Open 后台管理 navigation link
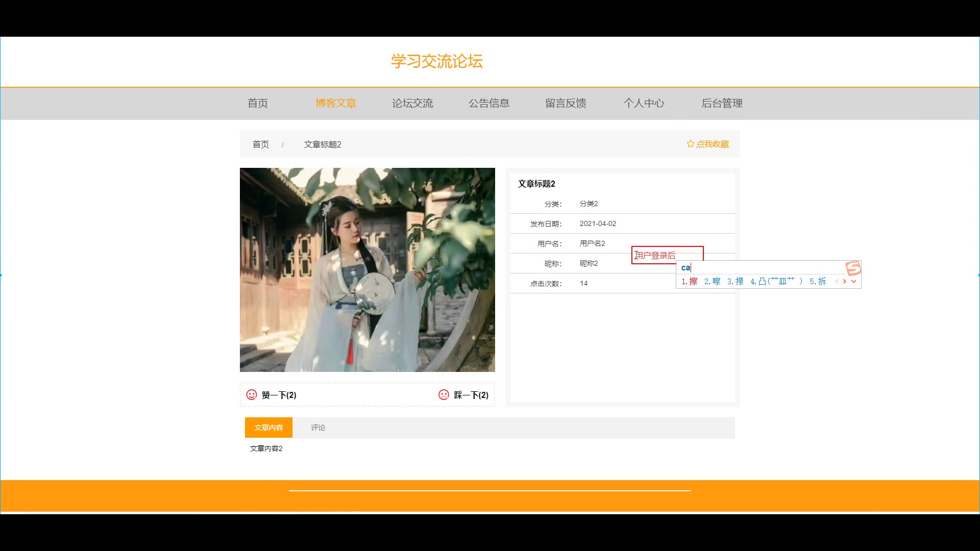 coord(722,104)
